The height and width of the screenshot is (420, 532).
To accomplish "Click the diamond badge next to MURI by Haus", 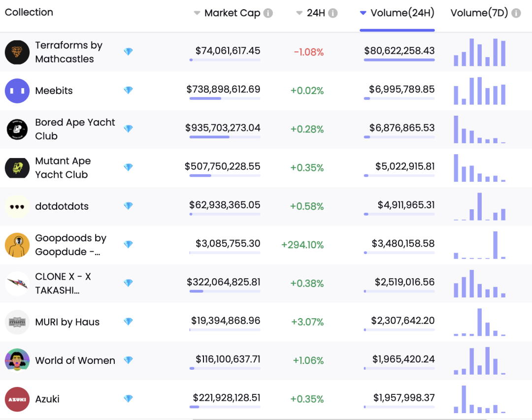I will click(x=128, y=321).
